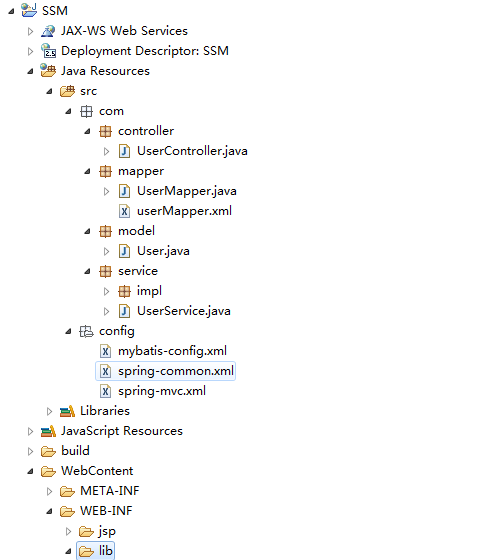This screenshot has width=499, height=560.
Task: Click the lib folder icon
Action: pos(86,551)
